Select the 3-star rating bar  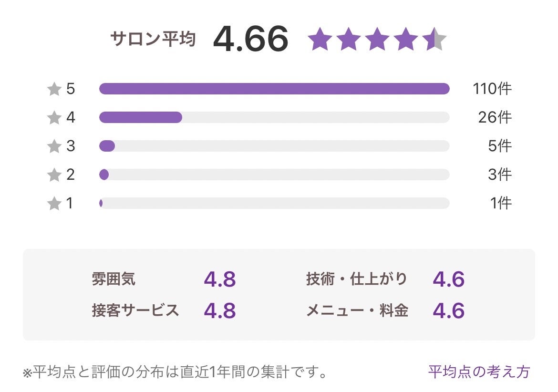pyautogui.click(x=274, y=146)
